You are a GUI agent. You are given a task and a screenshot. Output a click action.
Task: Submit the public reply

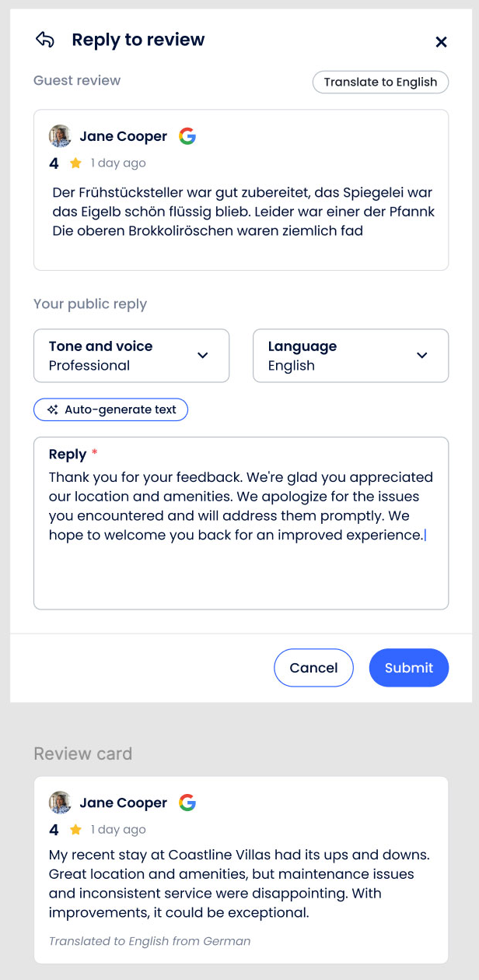[x=409, y=668]
